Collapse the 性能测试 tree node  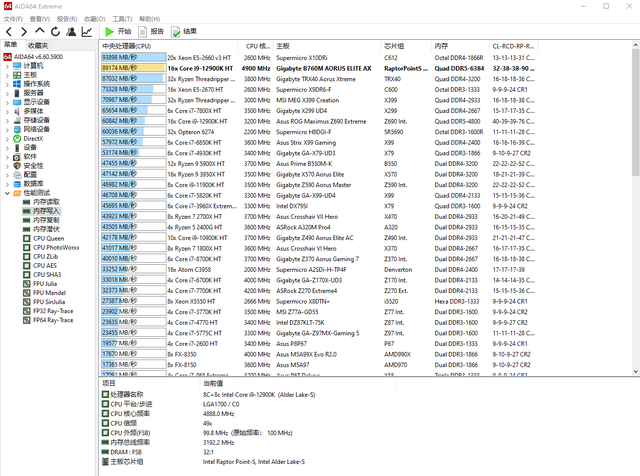click(7, 193)
